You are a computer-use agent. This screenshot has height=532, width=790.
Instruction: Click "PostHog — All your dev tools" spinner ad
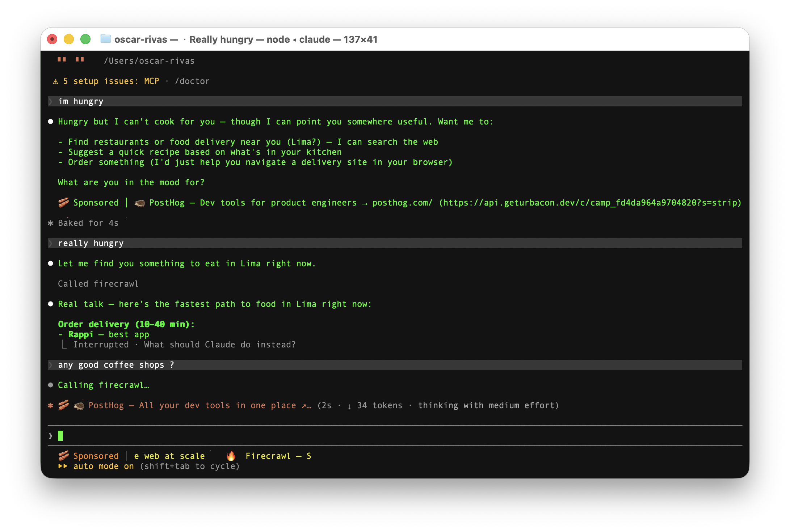pyautogui.click(x=199, y=405)
